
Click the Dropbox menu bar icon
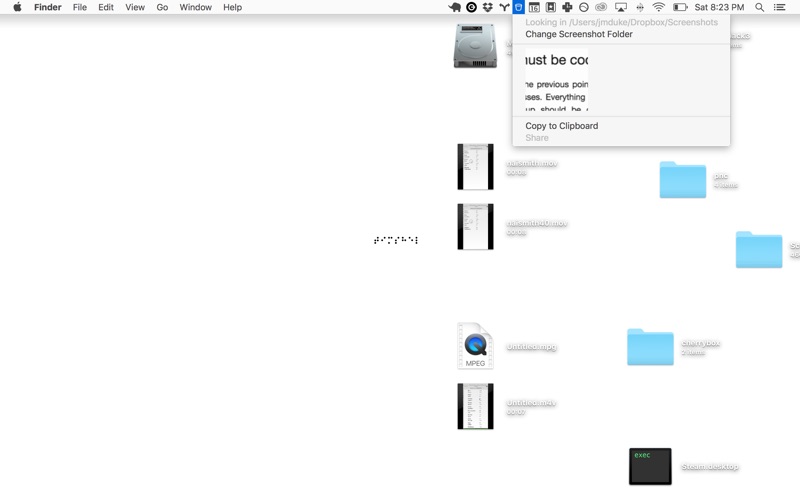click(487, 7)
